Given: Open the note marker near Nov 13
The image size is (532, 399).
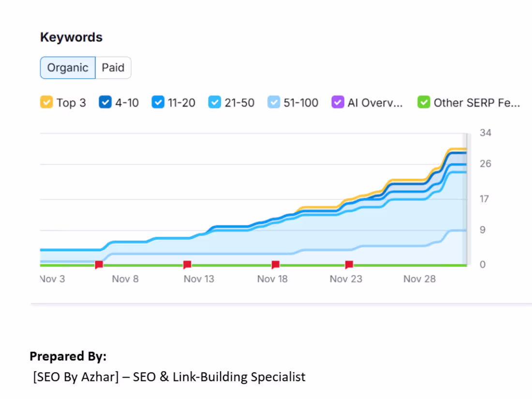Looking at the screenshot, I should tap(187, 264).
